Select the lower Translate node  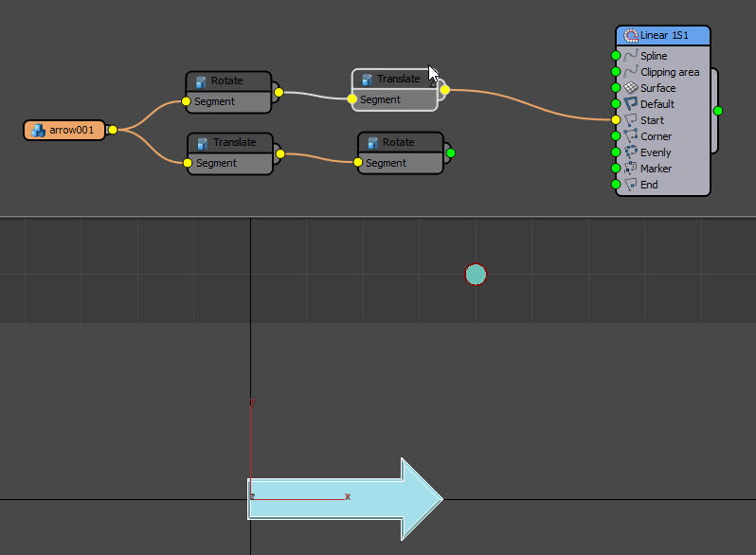229,143
